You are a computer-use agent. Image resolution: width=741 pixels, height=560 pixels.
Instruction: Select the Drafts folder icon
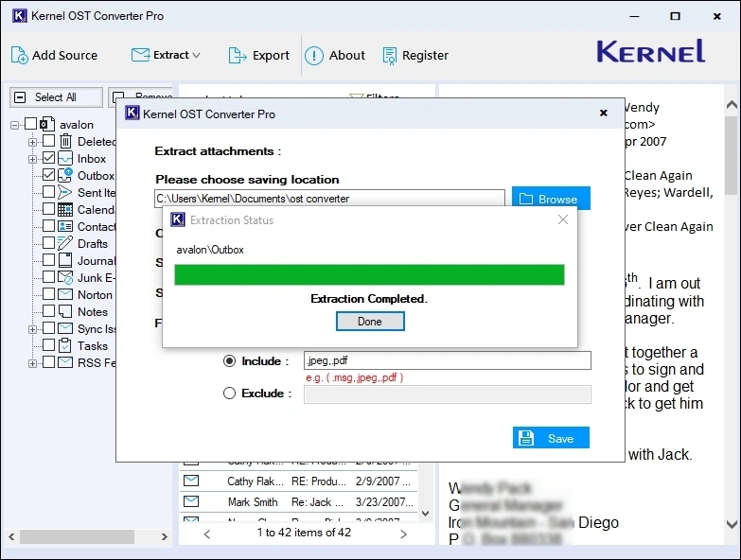pyautogui.click(x=65, y=244)
